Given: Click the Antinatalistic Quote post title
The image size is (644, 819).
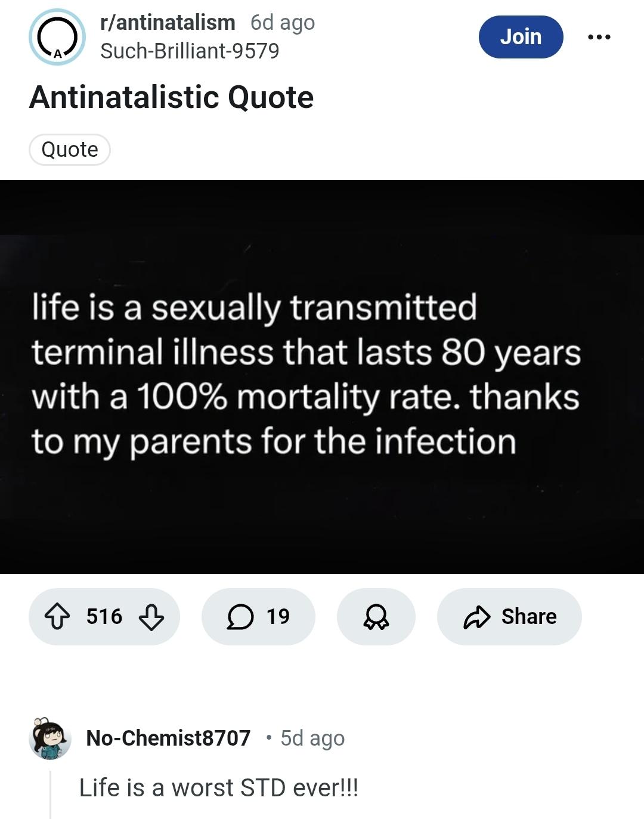Looking at the screenshot, I should point(171,97).
